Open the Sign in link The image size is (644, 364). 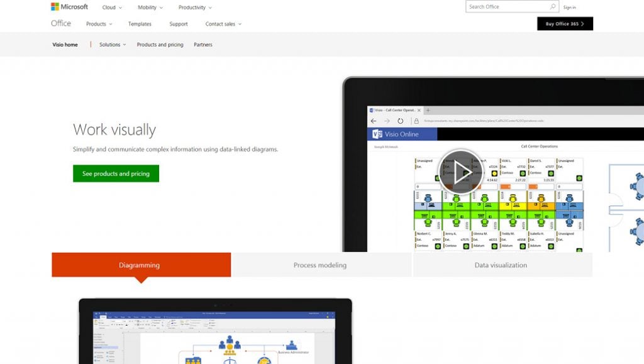(x=569, y=7)
